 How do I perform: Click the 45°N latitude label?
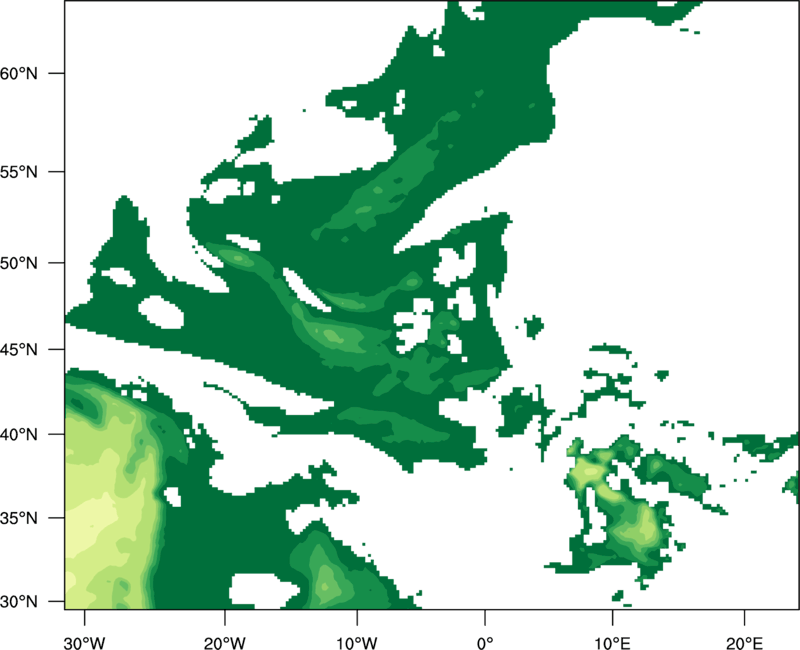[19, 349]
